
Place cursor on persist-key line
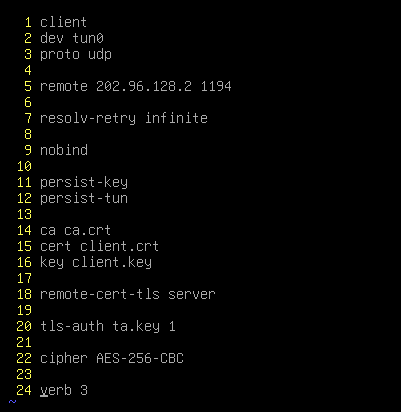coord(84,183)
